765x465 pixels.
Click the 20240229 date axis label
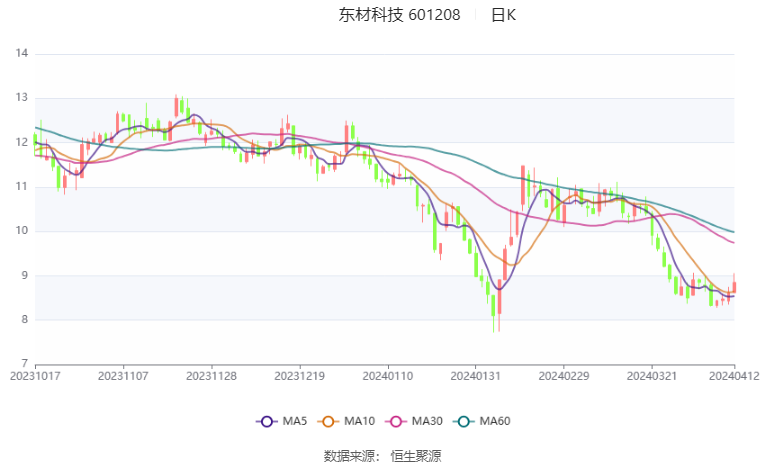pos(564,376)
